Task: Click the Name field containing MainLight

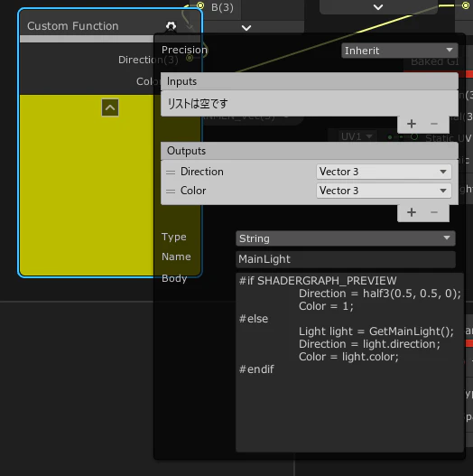Action: tap(346, 259)
